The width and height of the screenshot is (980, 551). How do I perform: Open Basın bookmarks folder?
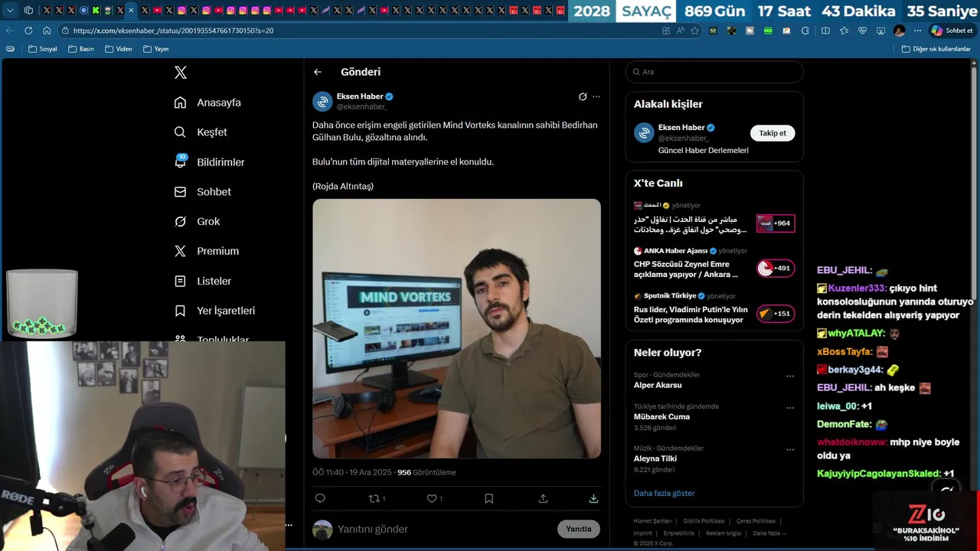(81, 49)
